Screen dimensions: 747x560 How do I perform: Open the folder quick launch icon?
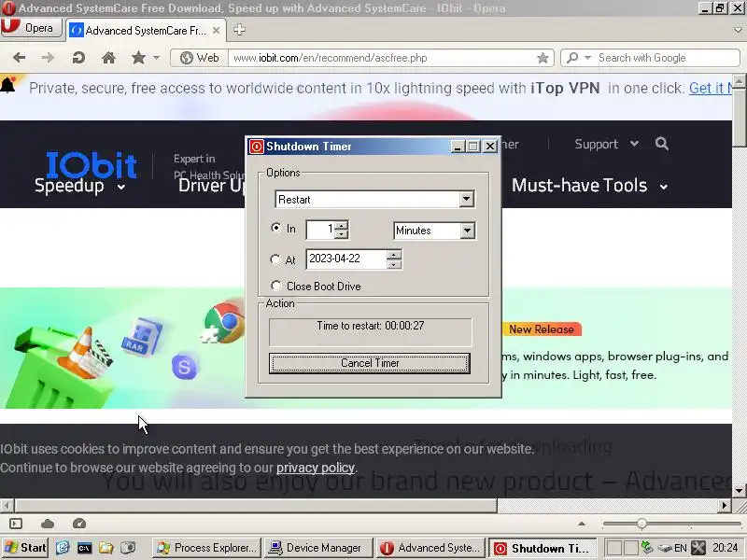[x=106, y=548]
